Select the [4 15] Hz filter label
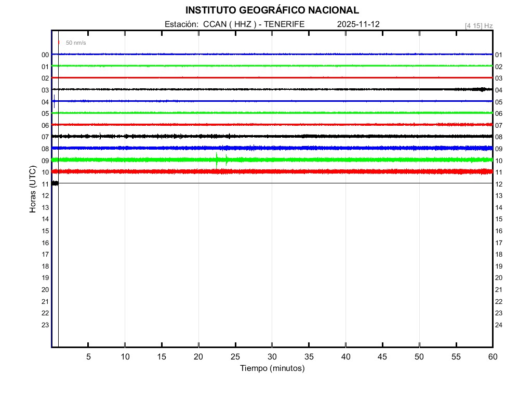Image resolution: width=532 pixels, height=399 pixels. [478, 25]
